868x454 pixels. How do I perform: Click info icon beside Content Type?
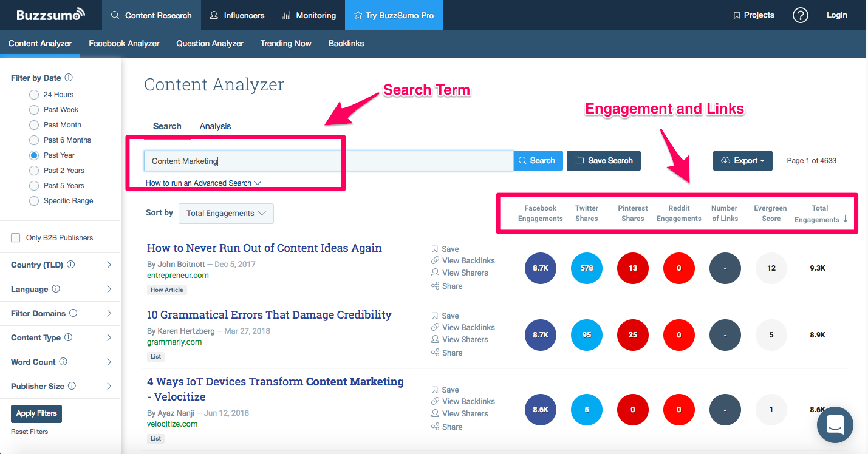point(69,337)
